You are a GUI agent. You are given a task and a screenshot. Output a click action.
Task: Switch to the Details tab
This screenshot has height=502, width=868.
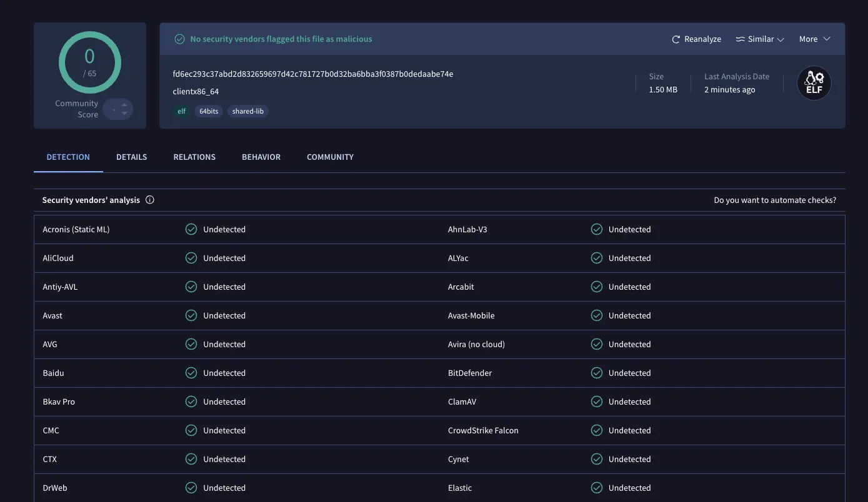(x=131, y=157)
